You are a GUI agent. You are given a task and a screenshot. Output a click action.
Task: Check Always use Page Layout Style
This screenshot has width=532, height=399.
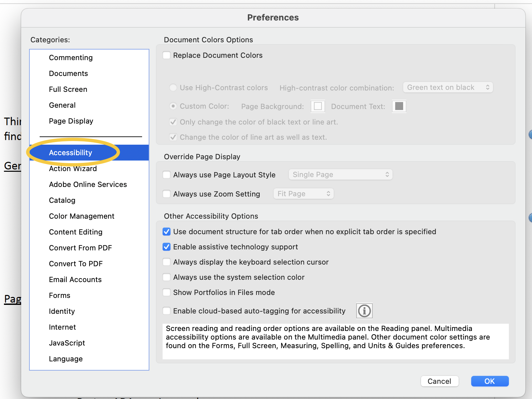[167, 175]
